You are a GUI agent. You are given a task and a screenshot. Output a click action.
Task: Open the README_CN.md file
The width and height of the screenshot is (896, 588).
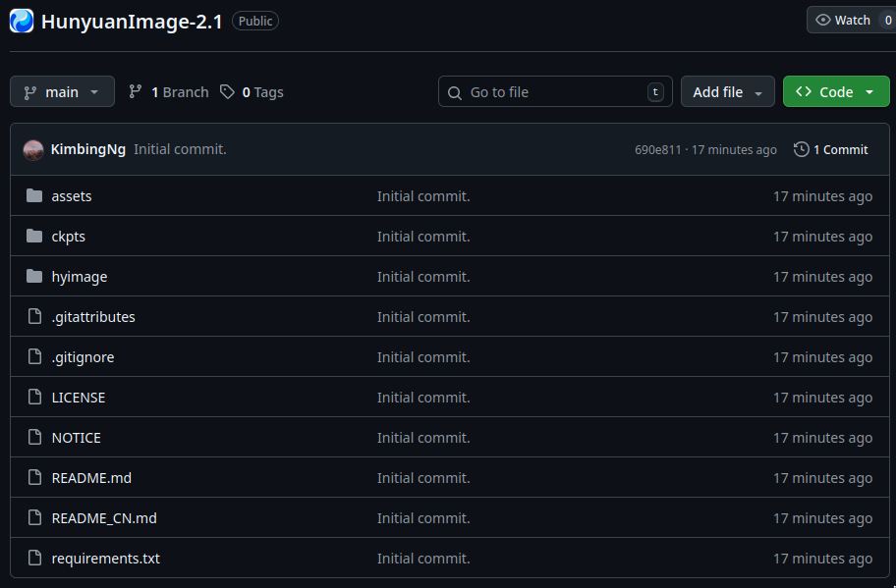[x=104, y=517]
